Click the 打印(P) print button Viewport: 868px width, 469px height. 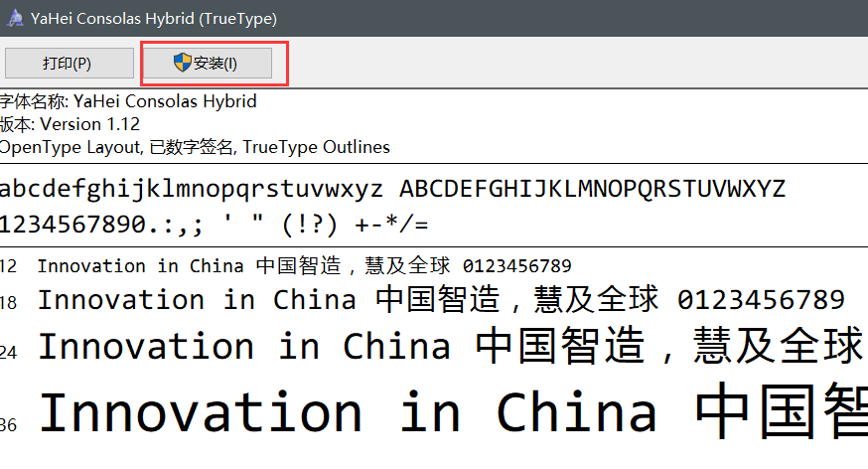[70, 64]
